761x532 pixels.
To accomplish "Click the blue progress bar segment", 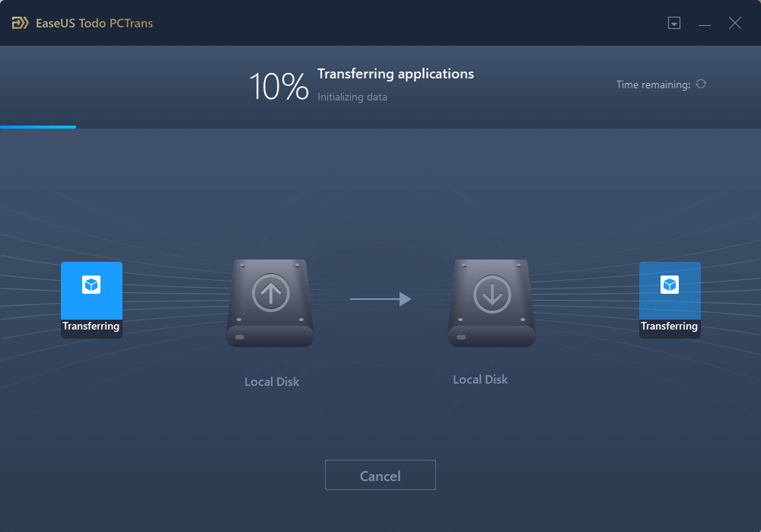I will click(38, 127).
